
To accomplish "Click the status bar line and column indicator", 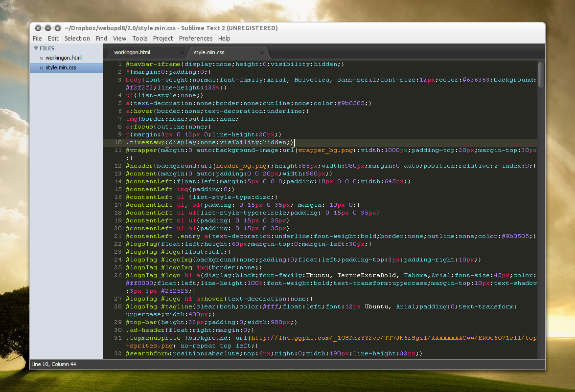I will point(54,364).
